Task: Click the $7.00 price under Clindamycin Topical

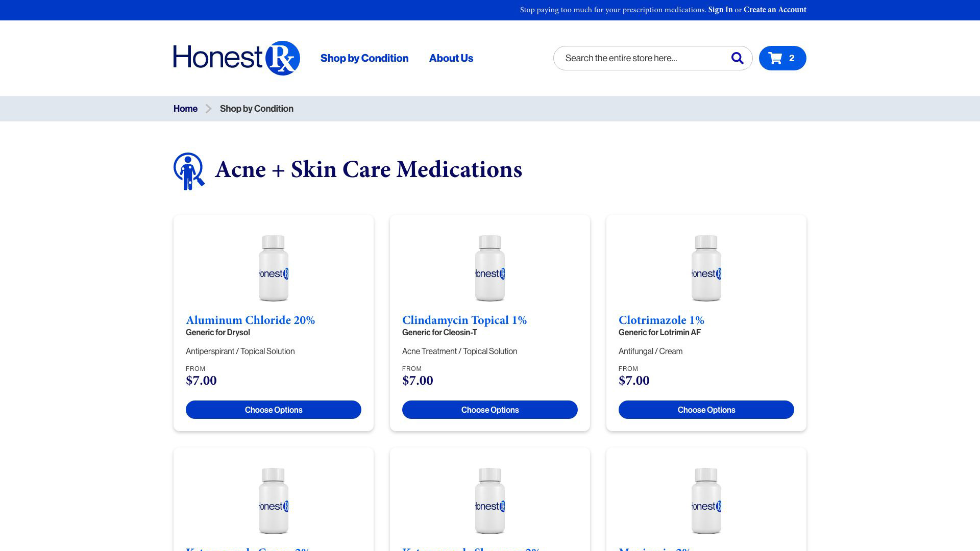Action: coord(418,381)
